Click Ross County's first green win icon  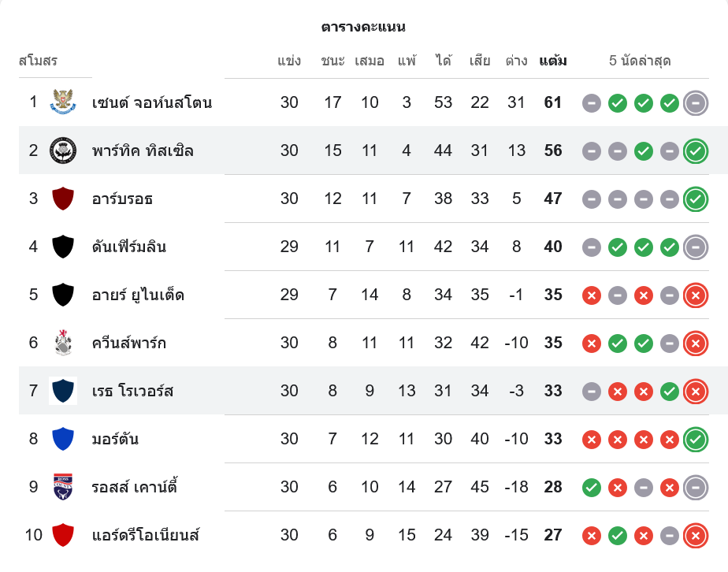click(x=592, y=487)
